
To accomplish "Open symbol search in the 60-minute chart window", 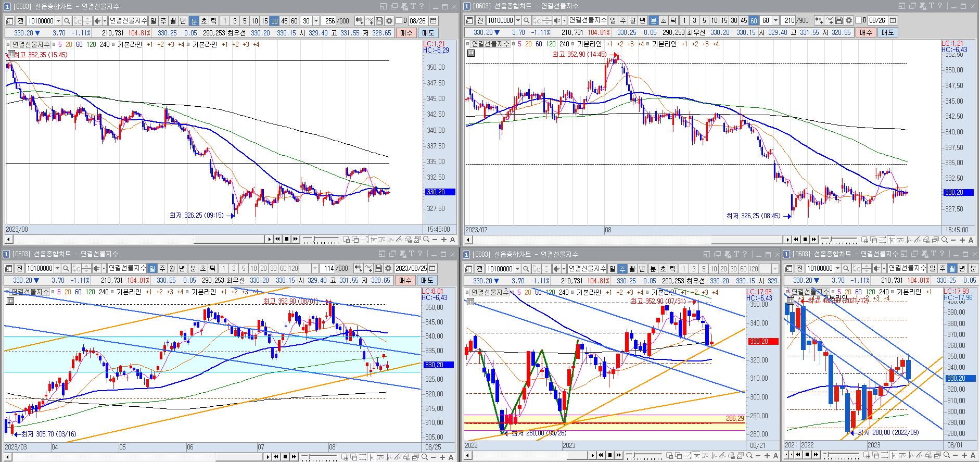I will [526, 20].
